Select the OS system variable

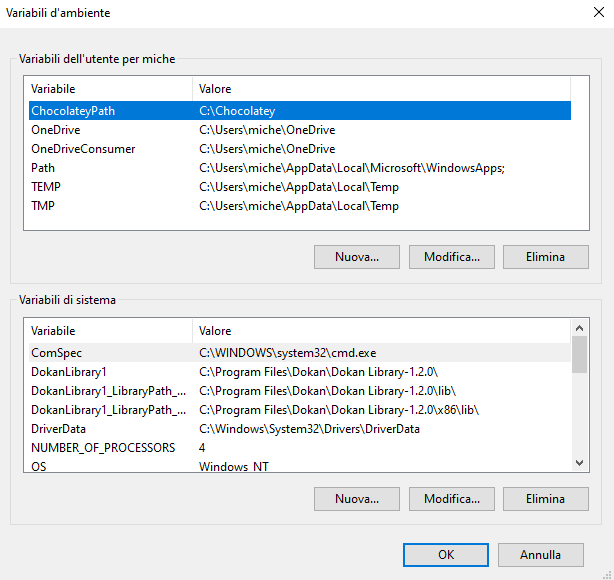click(300, 466)
